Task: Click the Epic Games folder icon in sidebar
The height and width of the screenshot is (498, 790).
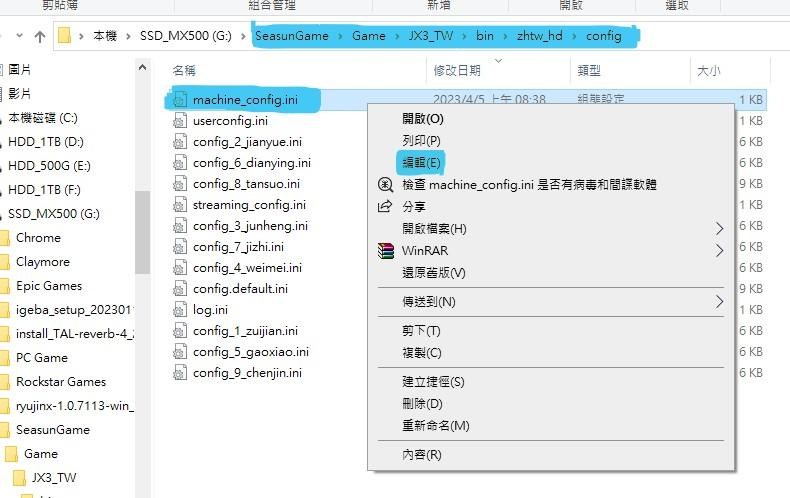Action: tap(5, 286)
